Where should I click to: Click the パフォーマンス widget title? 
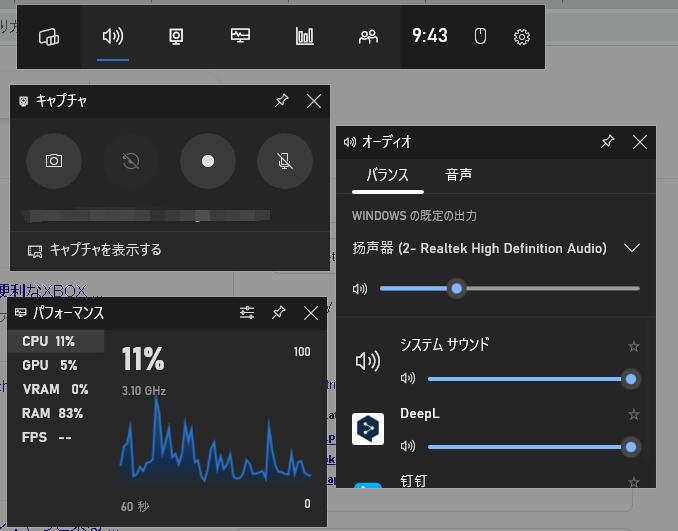[69, 313]
